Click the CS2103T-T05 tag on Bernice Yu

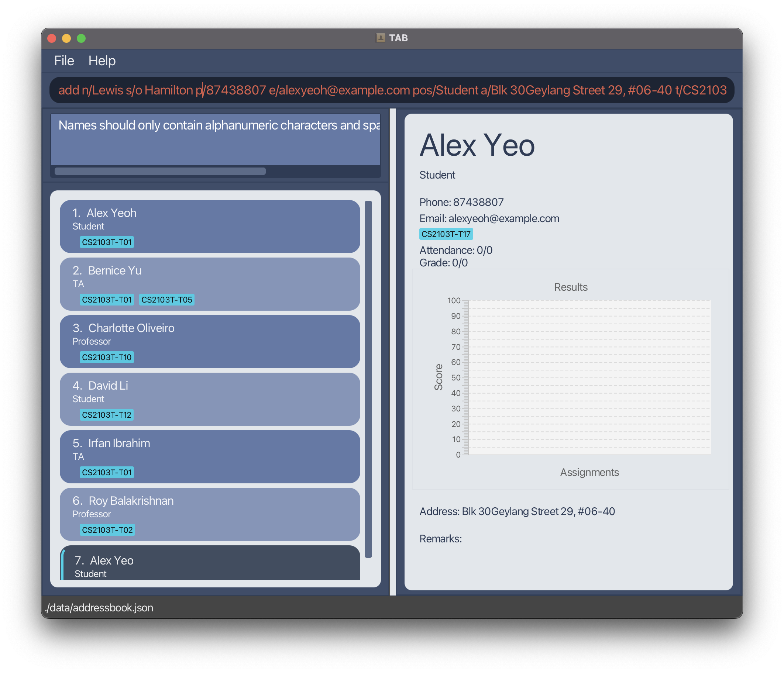click(166, 300)
